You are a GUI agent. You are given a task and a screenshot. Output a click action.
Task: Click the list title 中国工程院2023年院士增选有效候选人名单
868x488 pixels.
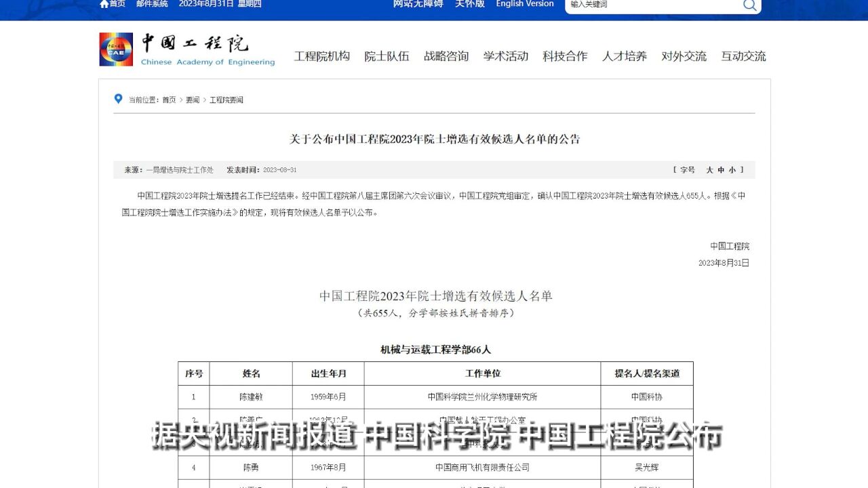pyautogui.click(x=436, y=296)
